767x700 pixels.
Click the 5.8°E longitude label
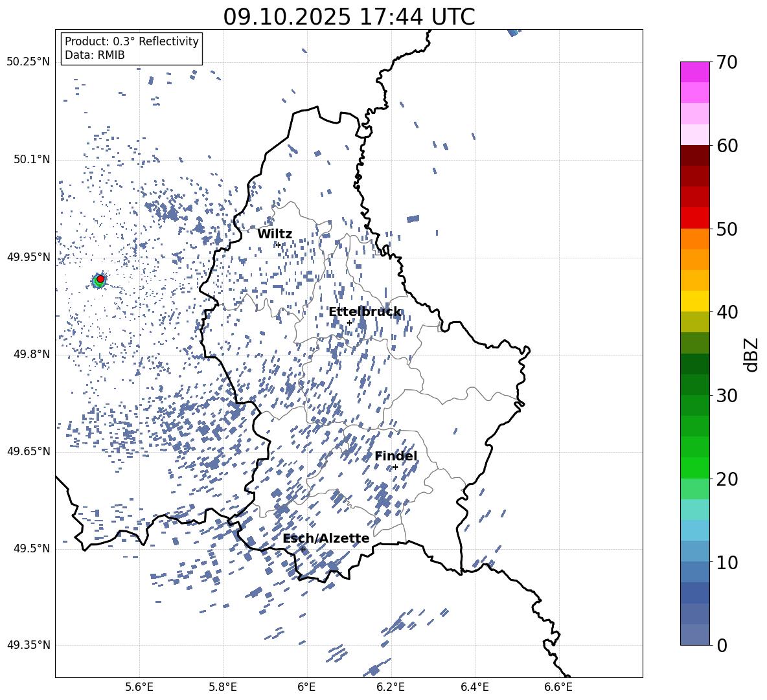pyautogui.click(x=223, y=687)
